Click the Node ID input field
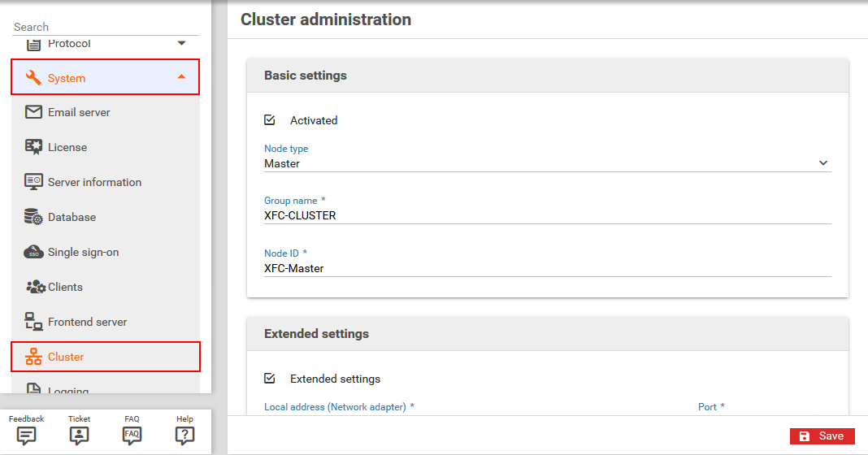The width and height of the screenshot is (868, 455). click(547, 268)
